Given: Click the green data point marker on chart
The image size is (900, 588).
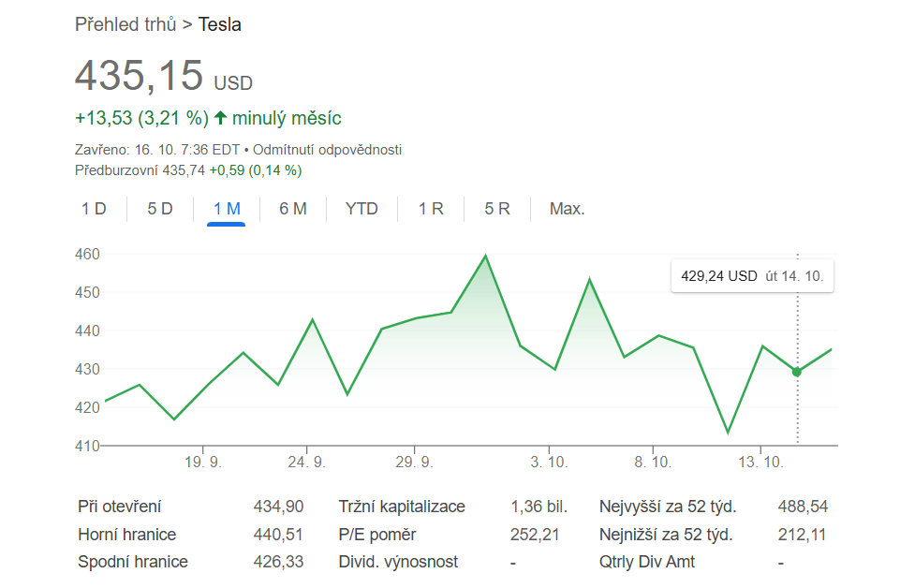Looking at the screenshot, I should tap(797, 372).
